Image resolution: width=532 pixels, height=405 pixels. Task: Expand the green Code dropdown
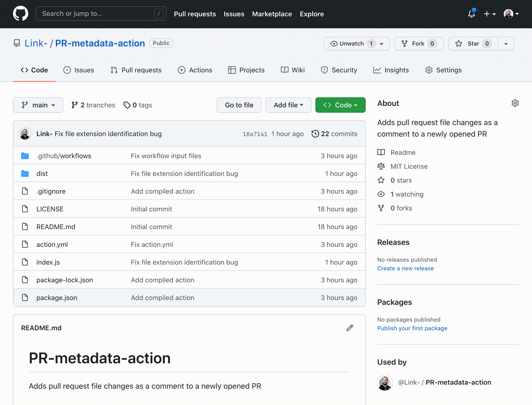340,105
